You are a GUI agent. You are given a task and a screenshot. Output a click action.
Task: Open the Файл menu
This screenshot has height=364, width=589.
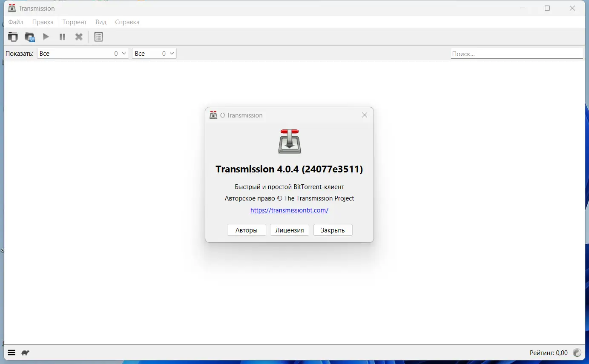click(x=16, y=22)
